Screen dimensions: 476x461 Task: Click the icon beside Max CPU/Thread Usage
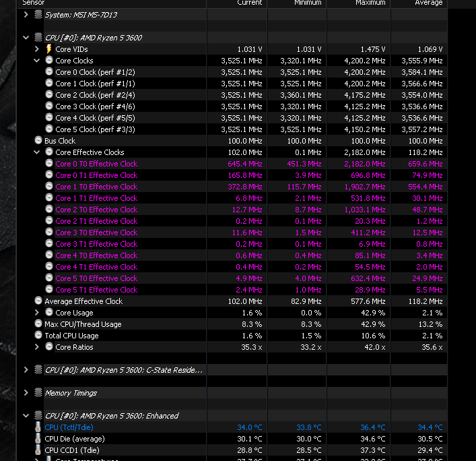click(38, 324)
